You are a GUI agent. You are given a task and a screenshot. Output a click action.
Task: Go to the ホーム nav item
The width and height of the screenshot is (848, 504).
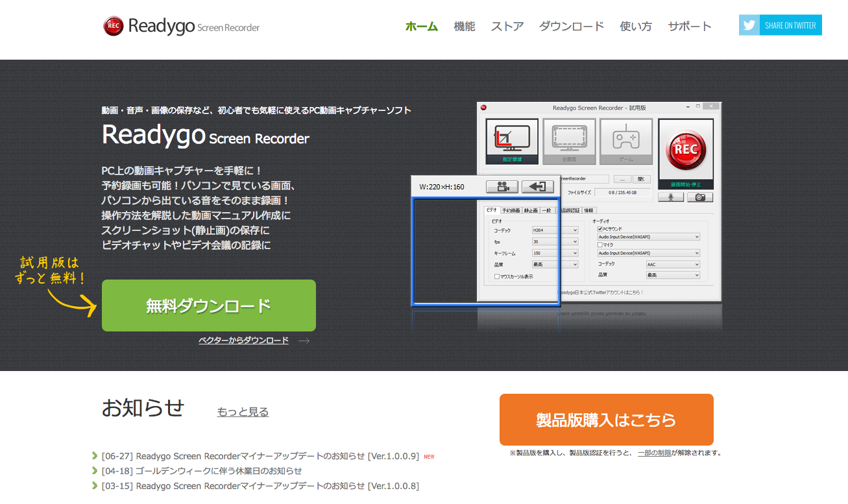(x=422, y=27)
